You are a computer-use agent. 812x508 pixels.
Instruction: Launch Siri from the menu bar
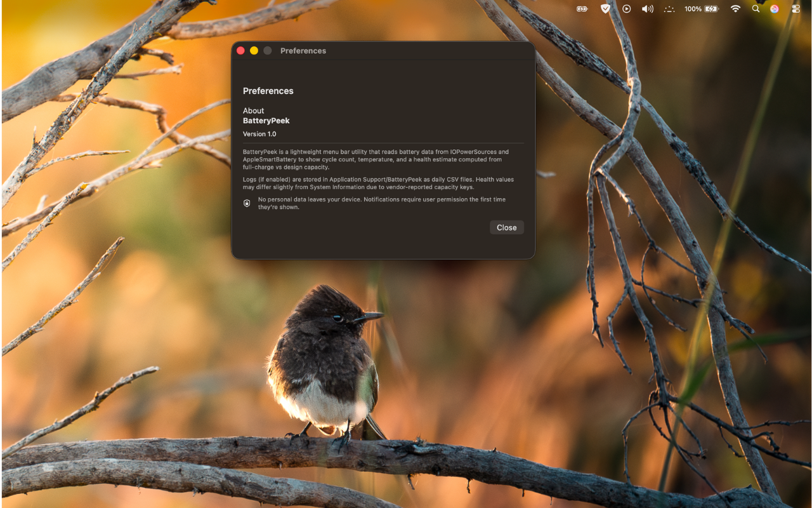[775, 9]
